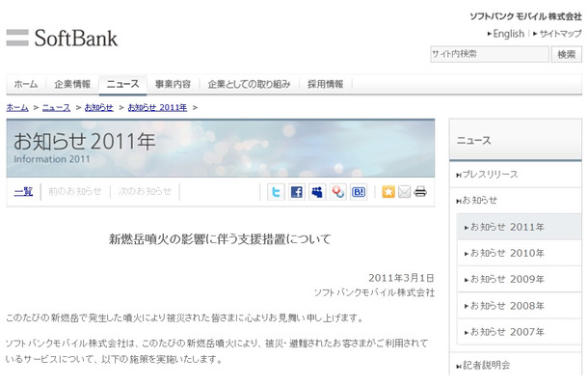Viewport: 588px width, 386px height.
Task: Open お知らせ sidebar section
Action: (x=516, y=201)
